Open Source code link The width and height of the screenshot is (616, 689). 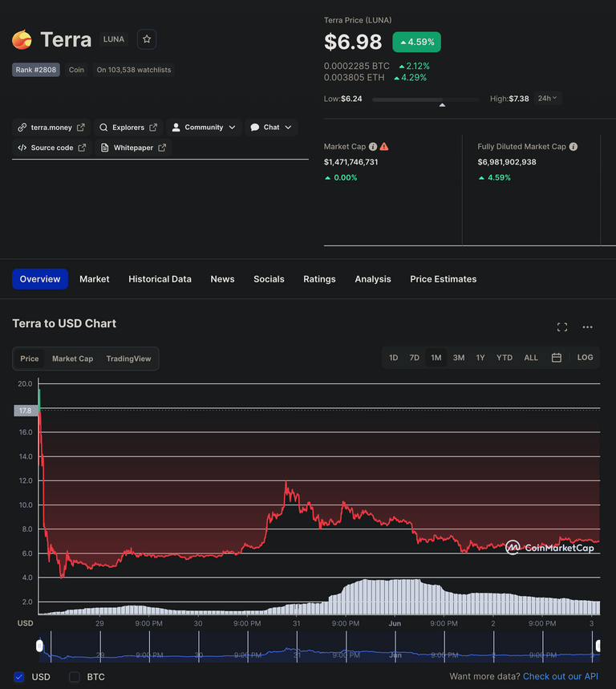tap(52, 148)
